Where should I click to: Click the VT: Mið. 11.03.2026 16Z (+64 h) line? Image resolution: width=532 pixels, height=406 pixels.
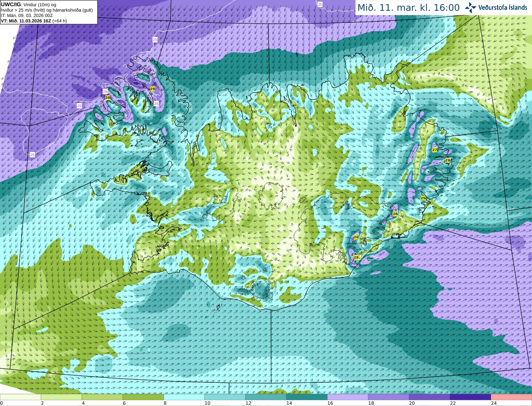pyautogui.click(x=34, y=21)
